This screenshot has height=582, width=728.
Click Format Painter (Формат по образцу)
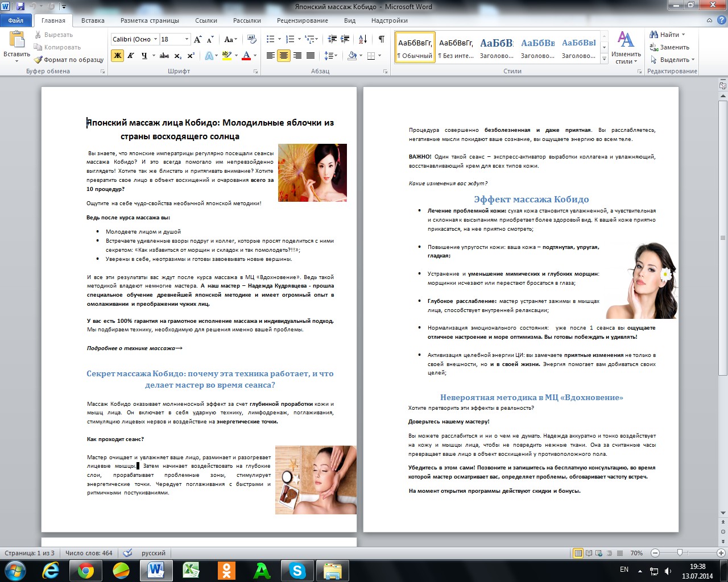pyautogui.click(x=69, y=60)
